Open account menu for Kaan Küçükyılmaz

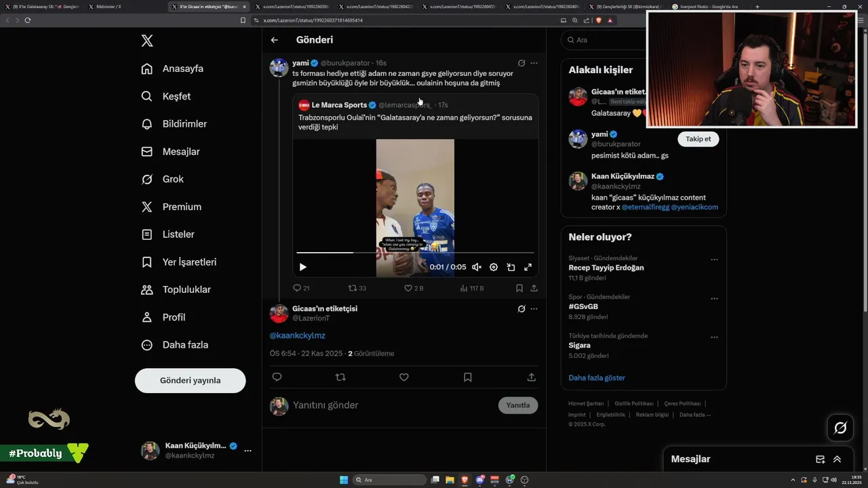[x=197, y=450]
